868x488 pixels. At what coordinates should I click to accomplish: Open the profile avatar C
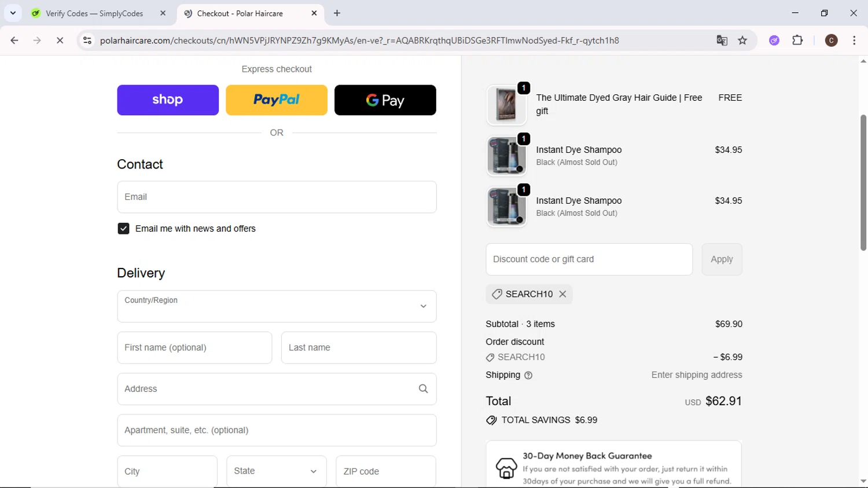coord(832,41)
